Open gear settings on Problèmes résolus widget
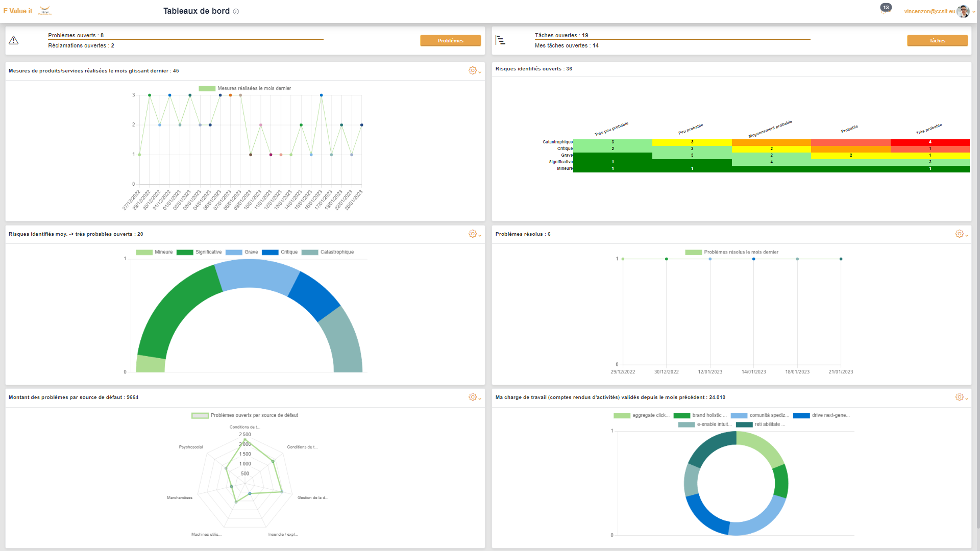Viewport: 980px width, 551px height. coord(960,234)
